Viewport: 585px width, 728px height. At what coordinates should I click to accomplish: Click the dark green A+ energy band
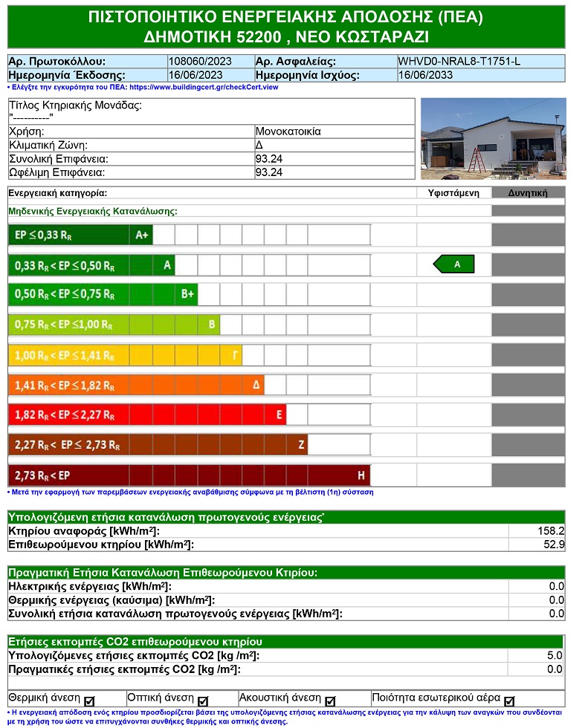[x=80, y=235]
